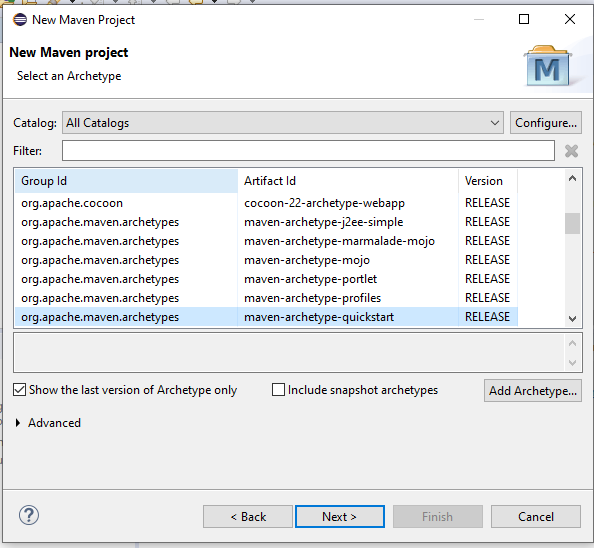Click the Maven M folder icon
Viewport: 594px width, 548px height.
click(548, 66)
